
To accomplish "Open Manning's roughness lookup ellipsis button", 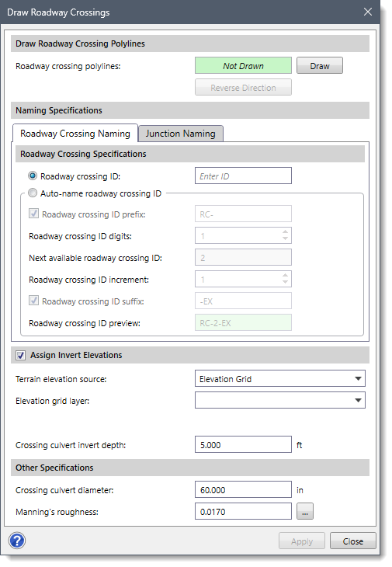I will point(305,511).
